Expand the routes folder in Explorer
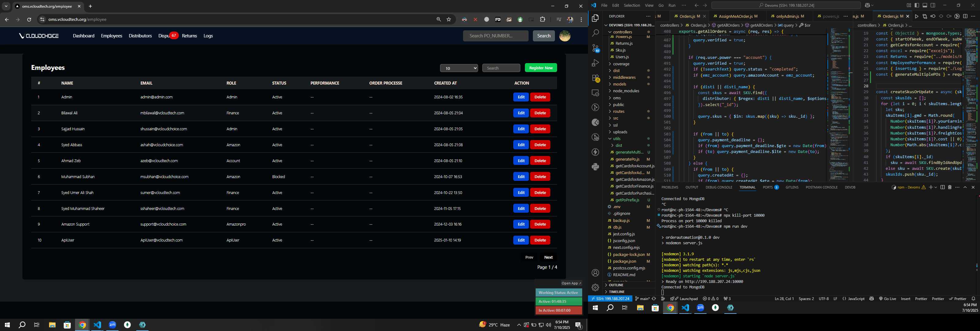Screen dimensions: 980x331 [619, 112]
